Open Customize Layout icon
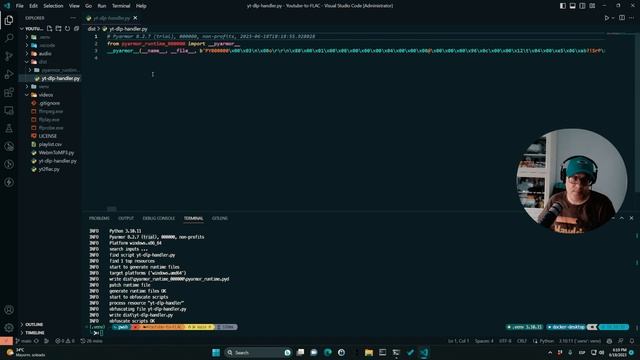This screenshot has width=640, height=360. point(592,6)
